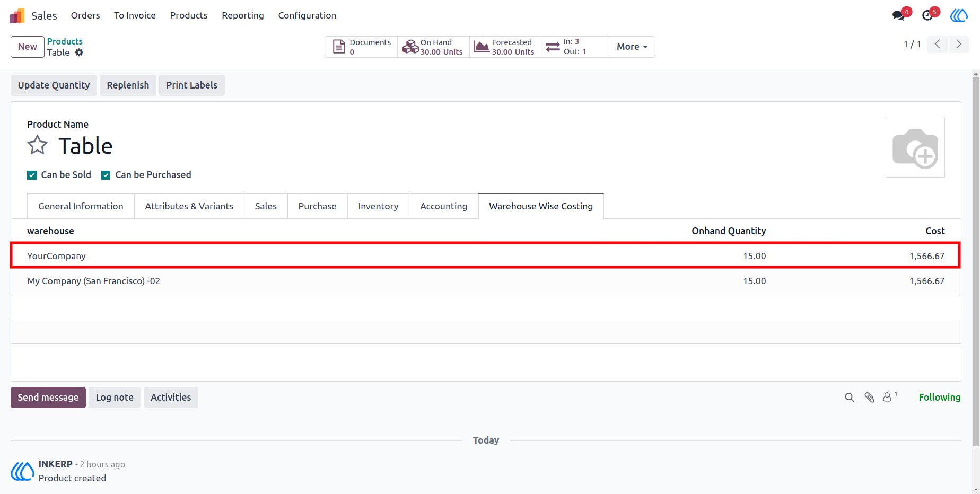The height and width of the screenshot is (494, 980).
Task: Untick the Can be Purchased checkbox
Action: tap(106, 175)
